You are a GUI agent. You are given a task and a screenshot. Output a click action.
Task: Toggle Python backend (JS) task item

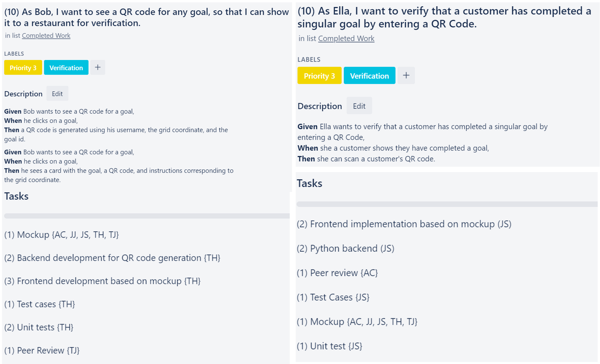pyautogui.click(x=345, y=248)
